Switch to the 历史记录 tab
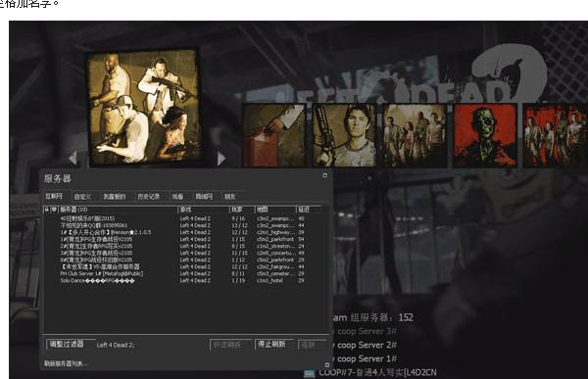This screenshot has width=588, height=379. click(x=149, y=197)
